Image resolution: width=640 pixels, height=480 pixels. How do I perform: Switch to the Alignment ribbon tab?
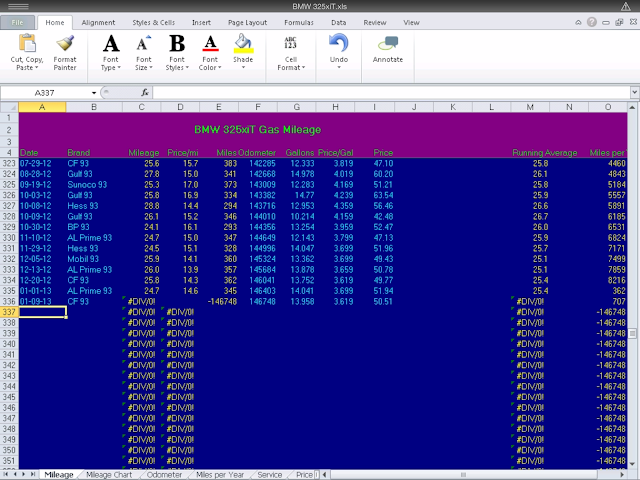tap(98, 22)
